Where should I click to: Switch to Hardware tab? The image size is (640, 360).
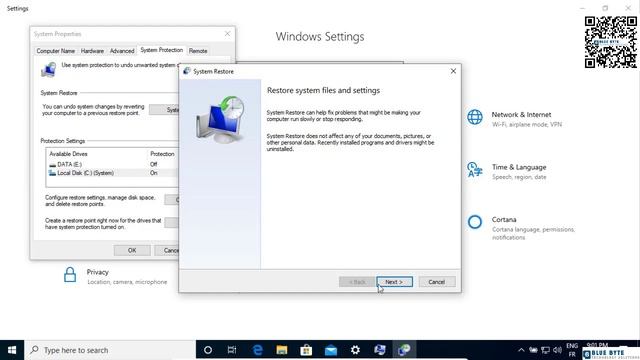coord(92,51)
